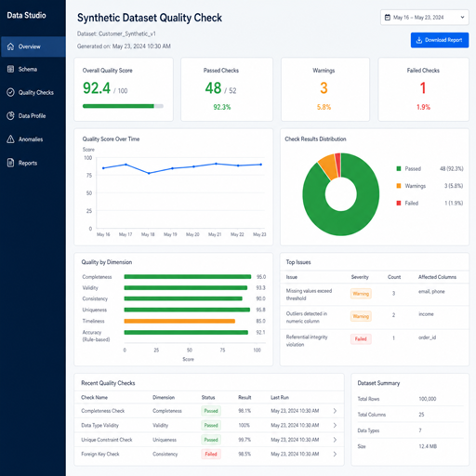Go to the Schema section
The height and width of the screenshot is (476, 476).
(x=33, y=69)
